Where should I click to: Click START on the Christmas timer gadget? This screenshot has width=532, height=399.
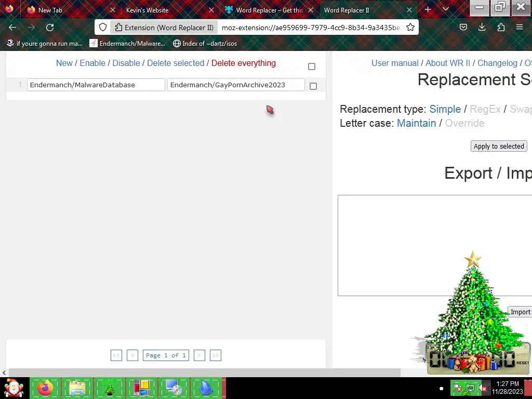tap(522, 354)
